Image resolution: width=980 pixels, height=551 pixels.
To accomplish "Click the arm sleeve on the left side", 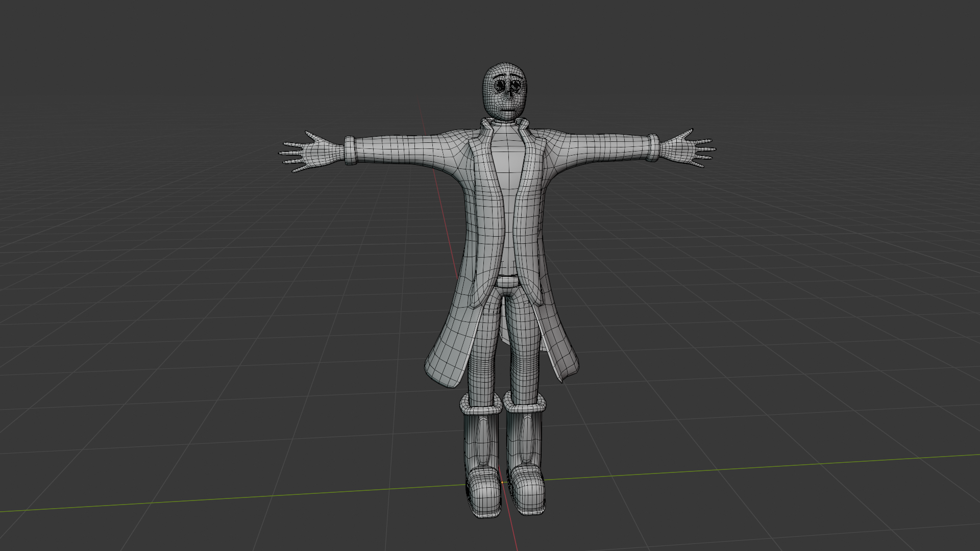I will click(x=403, y=151).
